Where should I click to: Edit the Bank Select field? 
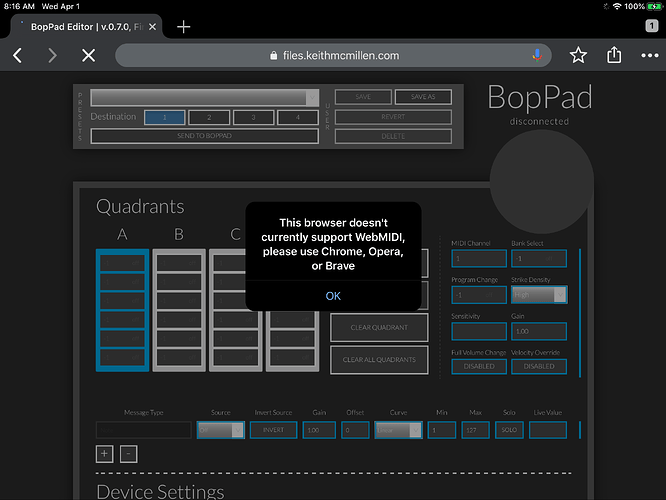539,259
